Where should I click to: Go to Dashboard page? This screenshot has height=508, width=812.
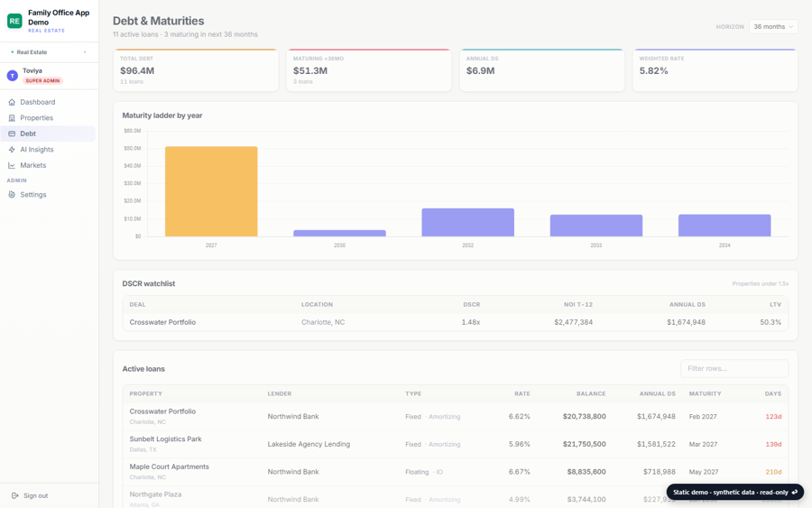pos(48,102)
